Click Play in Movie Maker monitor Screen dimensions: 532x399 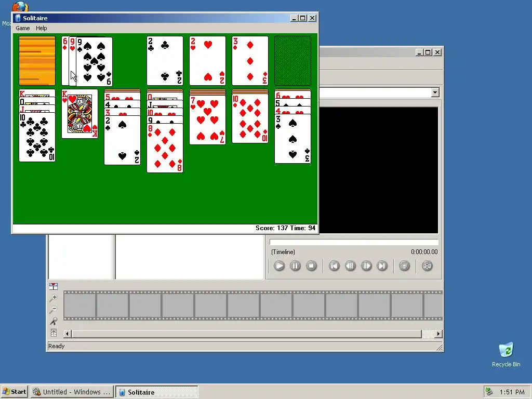(x=279, y=265)
